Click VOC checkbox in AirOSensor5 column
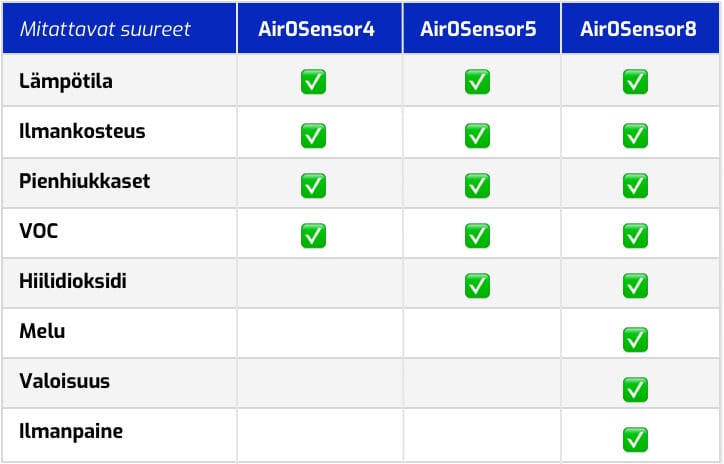 tap(478, 235)
